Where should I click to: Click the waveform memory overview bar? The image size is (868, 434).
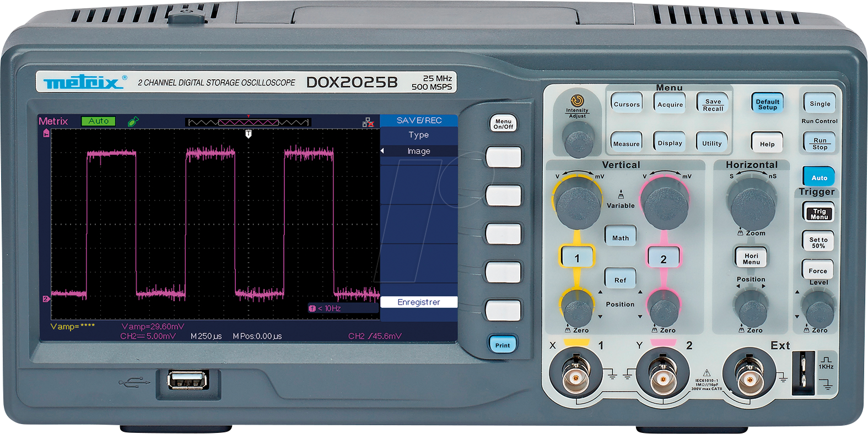(249, 122)
